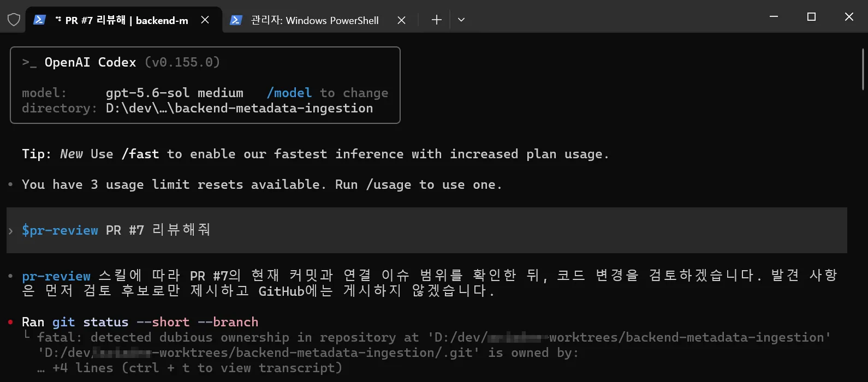Screen dimensions: 868x382
Task: Click the version text (v0.155.0)
Action: pyautogui.click(x=182, y=62)
